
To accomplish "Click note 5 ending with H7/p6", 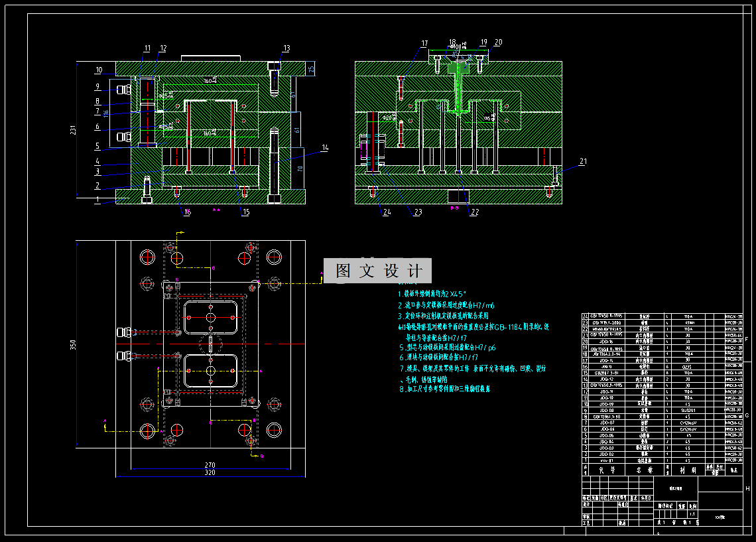I will coord(447,348).
